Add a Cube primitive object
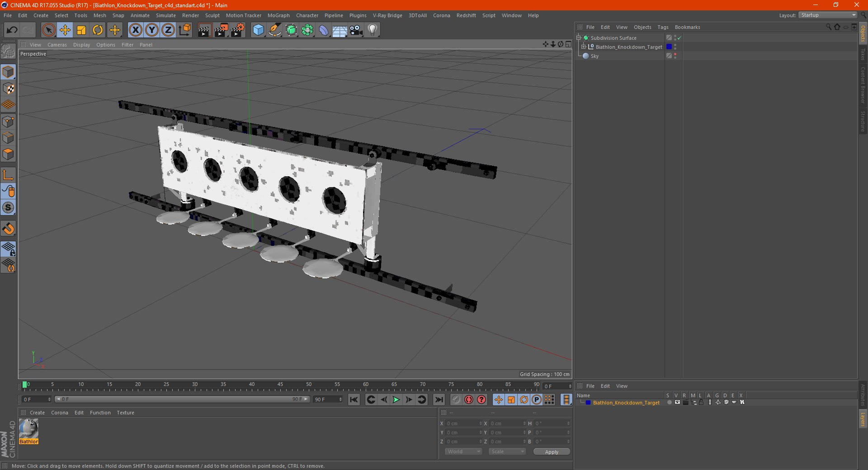Viewport: 868px width, 470px height. coord(258,30)
